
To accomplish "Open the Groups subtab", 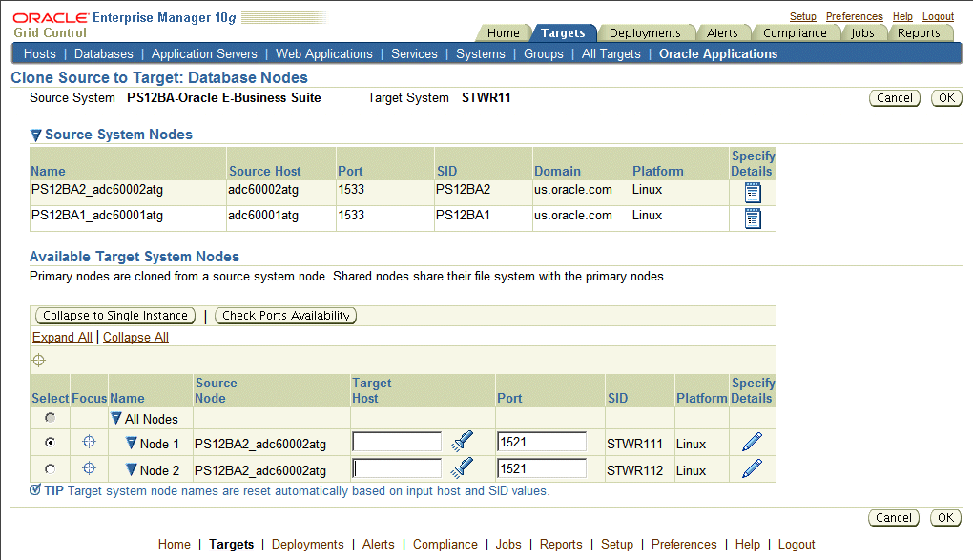I will pos(544,54).
